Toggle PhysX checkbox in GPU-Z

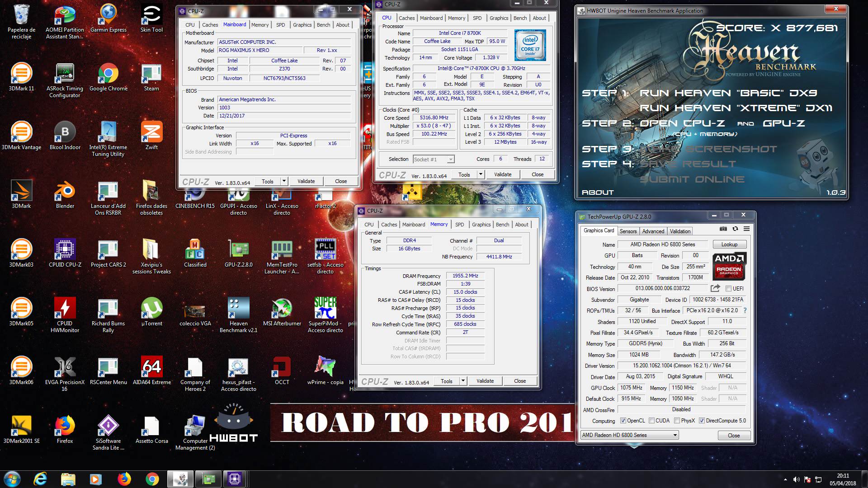[x=677, y=421]
